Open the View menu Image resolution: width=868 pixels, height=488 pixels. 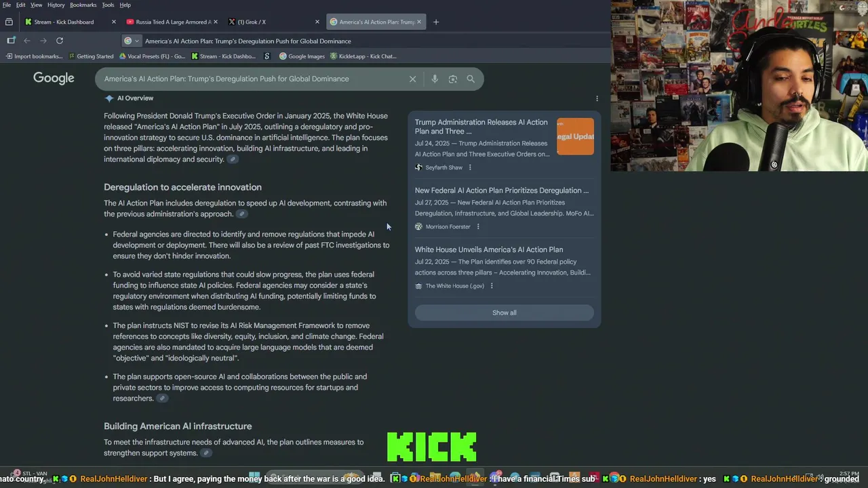[x=37, y=5]
